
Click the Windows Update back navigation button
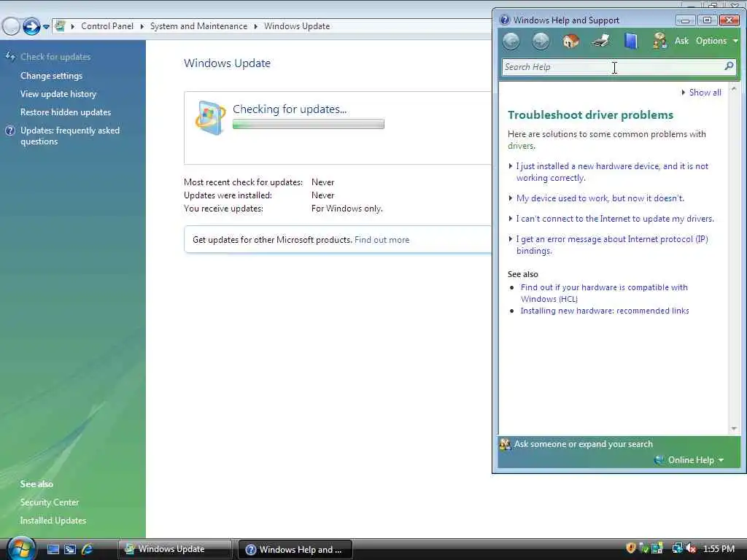pyautogui.click(x=11, y=26)
